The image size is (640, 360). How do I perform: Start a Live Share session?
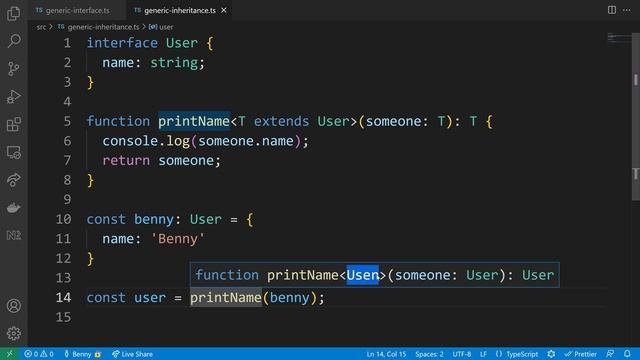(132, 354)
